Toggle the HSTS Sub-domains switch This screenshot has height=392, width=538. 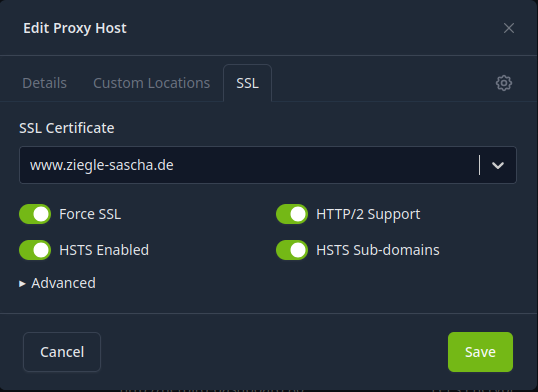pos(292,250)
